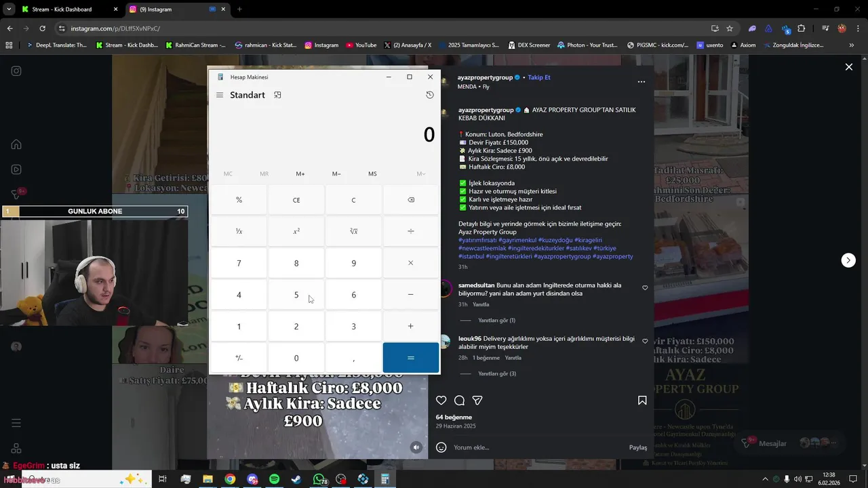Screen dimensions: 868x488
Task: Click the percent key in calculator
Action: point(239,200)
